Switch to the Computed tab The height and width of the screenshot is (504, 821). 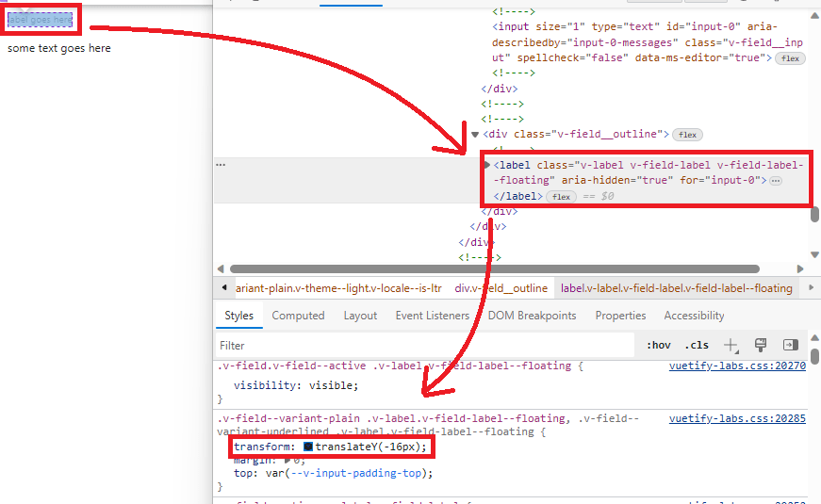pyautogui.click(x=298, y=316)
